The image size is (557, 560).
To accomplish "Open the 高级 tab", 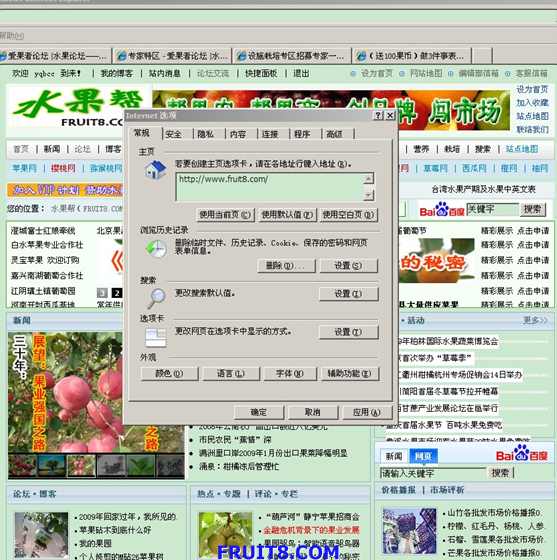I will (335, 134).
